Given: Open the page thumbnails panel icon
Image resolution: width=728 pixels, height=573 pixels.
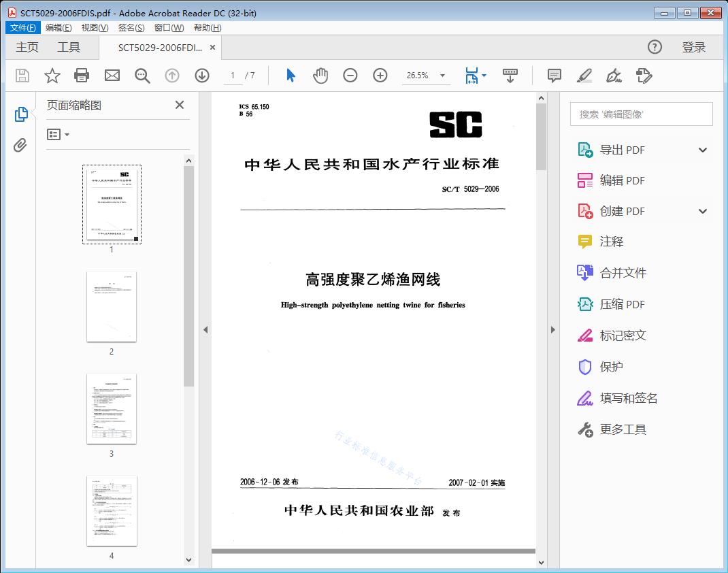Looking at the screenshot, I should [x=21, y=113].
